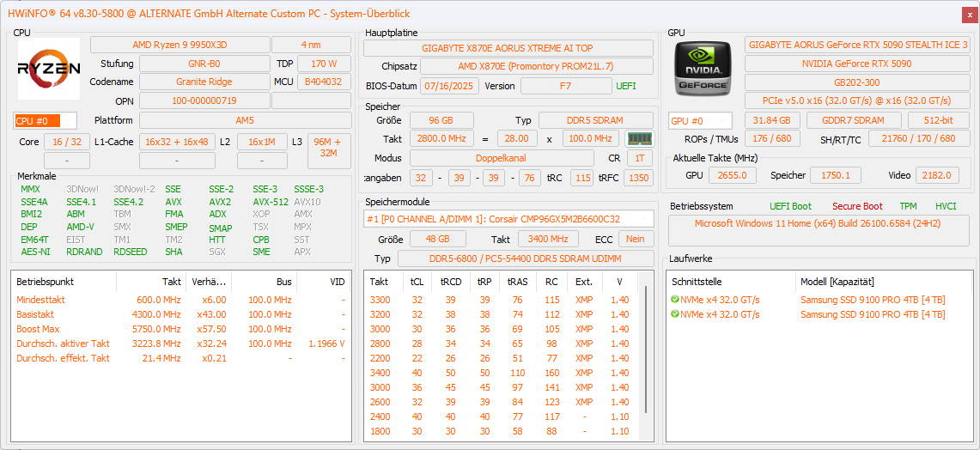The width and height of the screenshot is (980, 450).
Task: Click the 96 GB memory size field
Action: [441, 120]
